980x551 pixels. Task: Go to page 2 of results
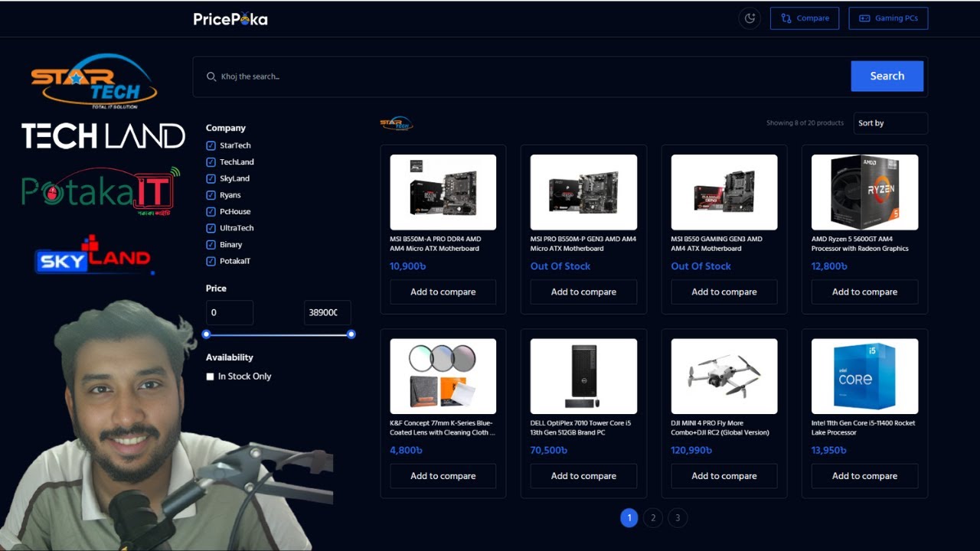(x=653, y=518)
